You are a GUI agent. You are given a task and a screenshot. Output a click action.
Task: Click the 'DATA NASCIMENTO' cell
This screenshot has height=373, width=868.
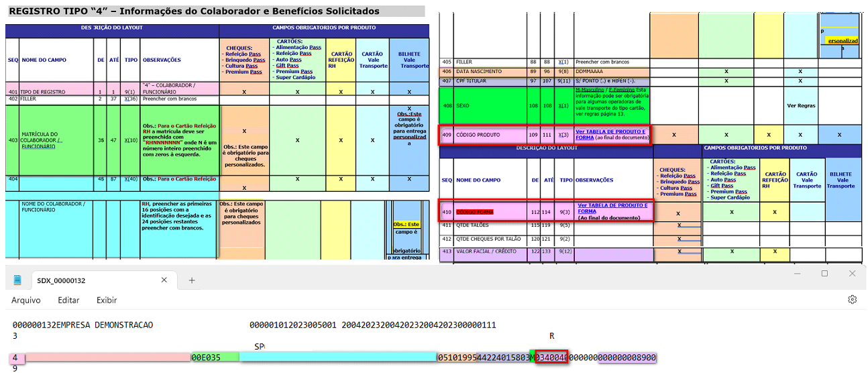tap(492, 71)
